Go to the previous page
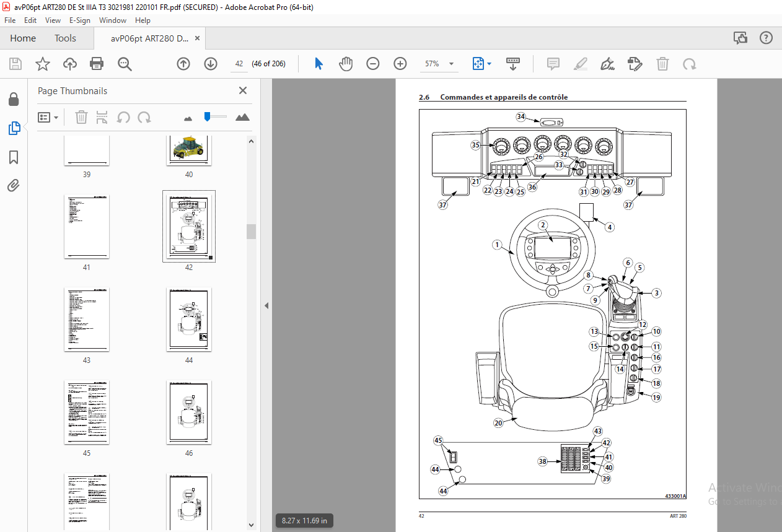The width and height of the screenshot is (782, 532). 183,64
